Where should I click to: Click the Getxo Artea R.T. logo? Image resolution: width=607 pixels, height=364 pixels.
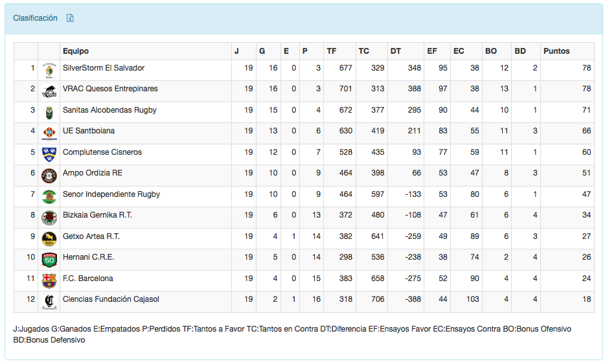(49, 238)
